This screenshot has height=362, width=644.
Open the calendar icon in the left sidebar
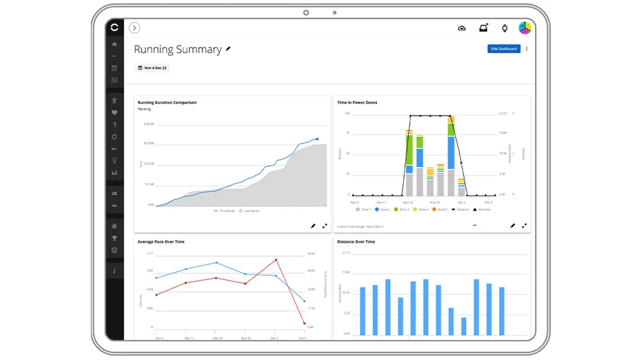coord(114,68)
